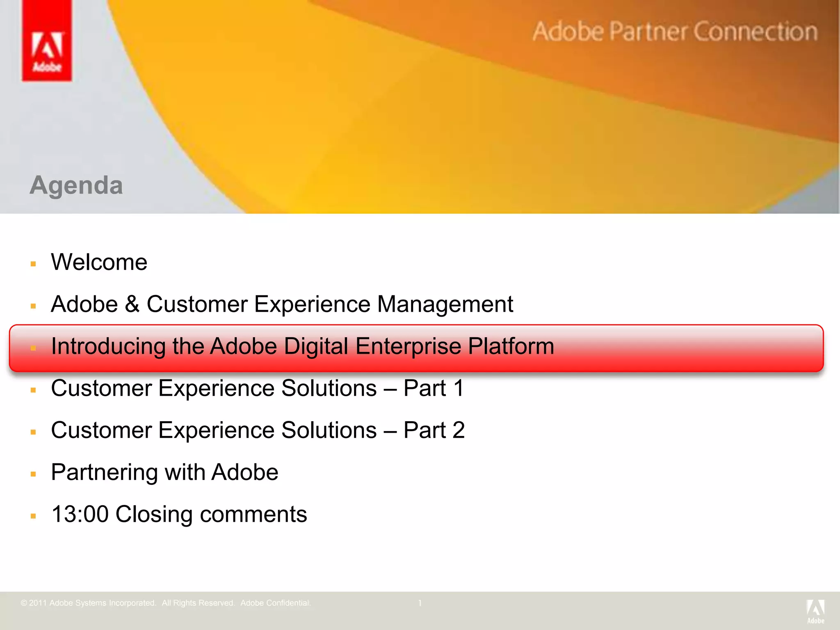
Task: Click Customer Experience Solutions – Part 2
Action: click(258, 430)
